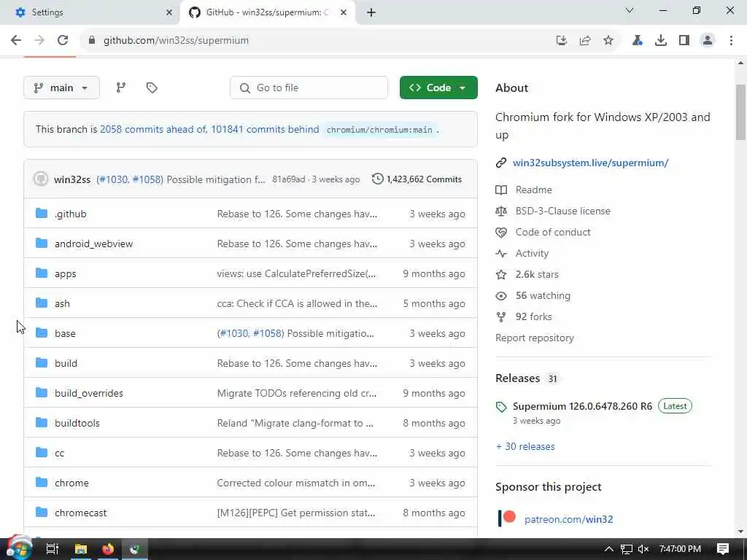The image size is (747, 560).
Task: Open the Activity link
Action: 532,253
